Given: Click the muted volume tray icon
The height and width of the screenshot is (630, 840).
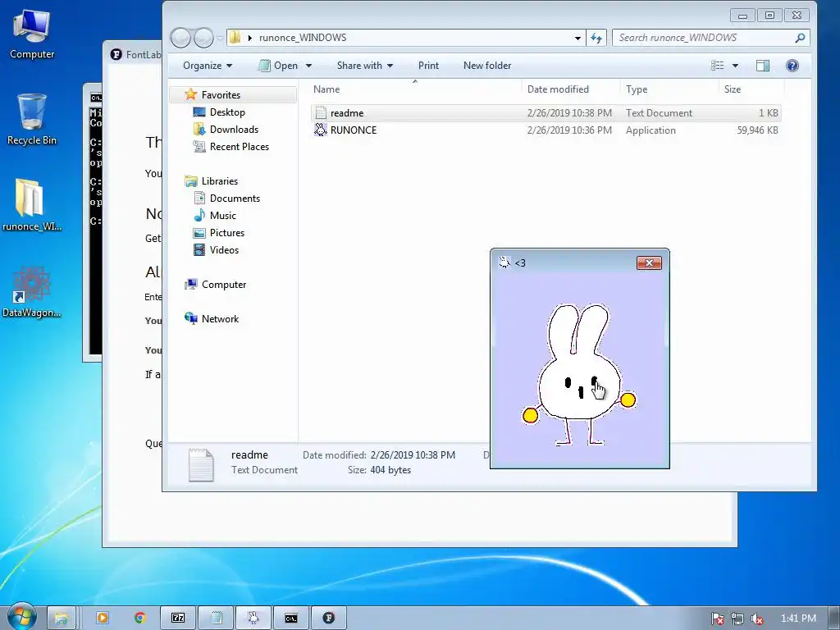Looking at the screenshot, I should 757,619.
